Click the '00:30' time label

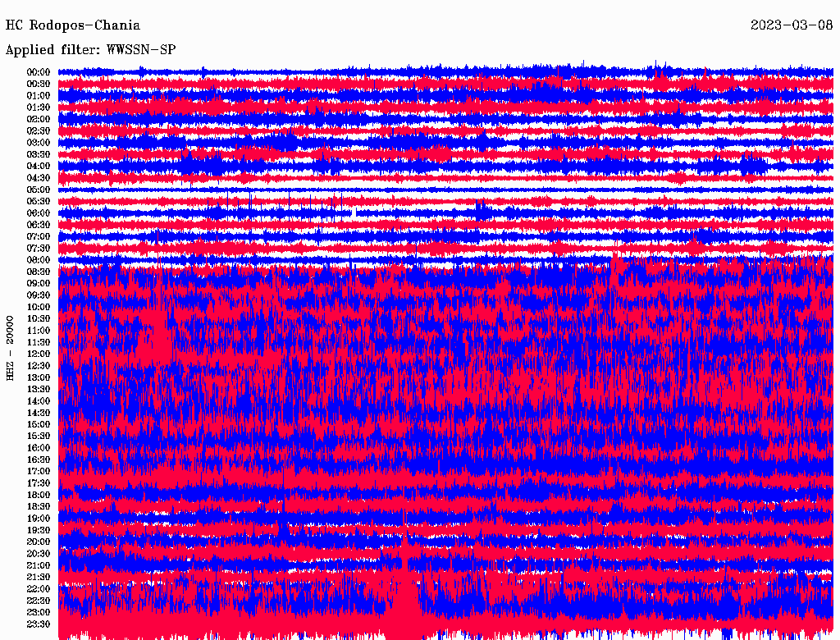(x=39, y=85)
